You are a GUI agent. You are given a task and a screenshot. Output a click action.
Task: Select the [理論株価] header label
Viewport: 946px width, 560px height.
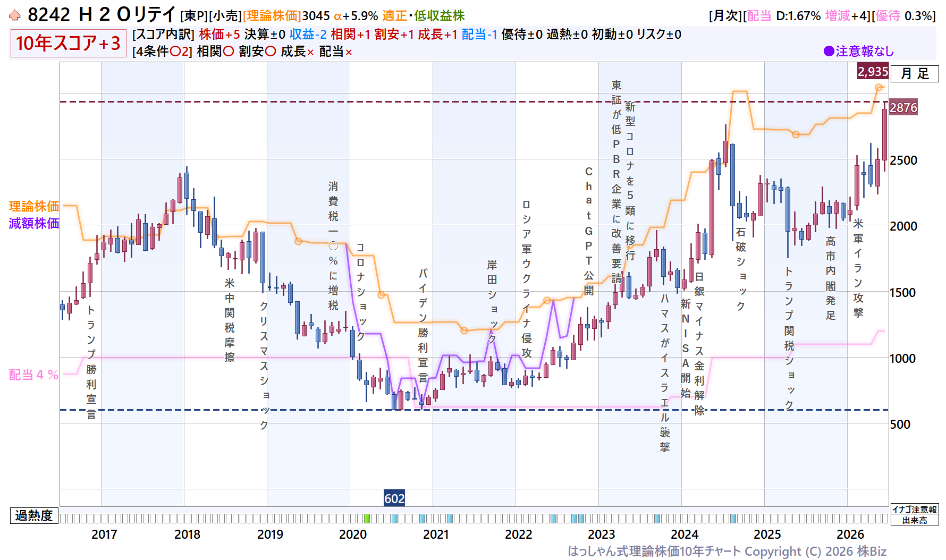[272, 16]
